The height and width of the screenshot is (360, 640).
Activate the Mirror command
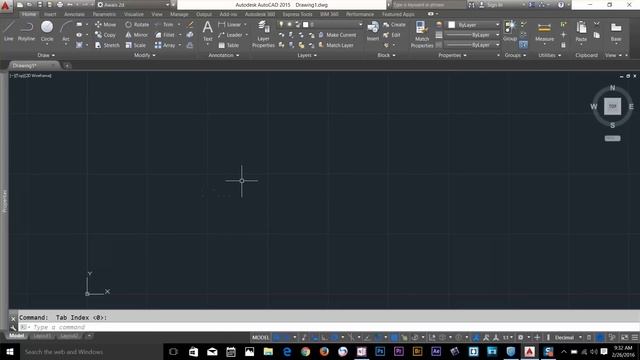click(x=136, y=35)
